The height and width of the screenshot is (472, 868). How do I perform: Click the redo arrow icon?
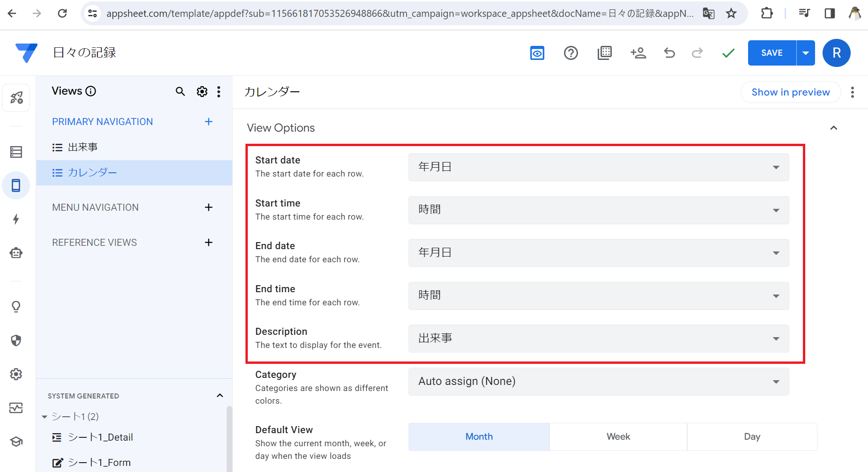(697, 53)
